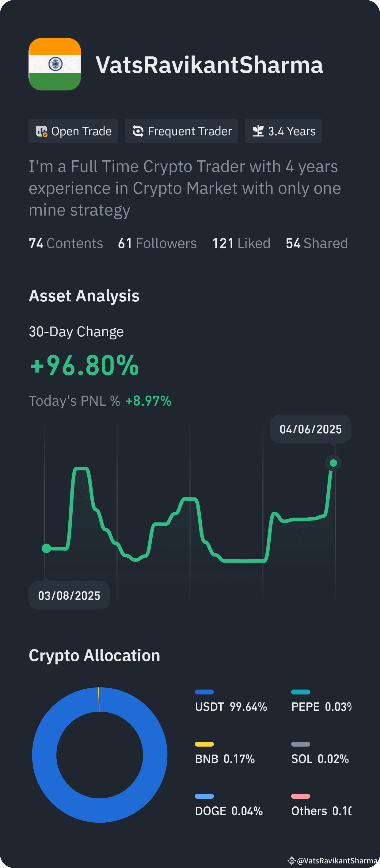Select the 3.4 Years badge

tap(284, 131)
